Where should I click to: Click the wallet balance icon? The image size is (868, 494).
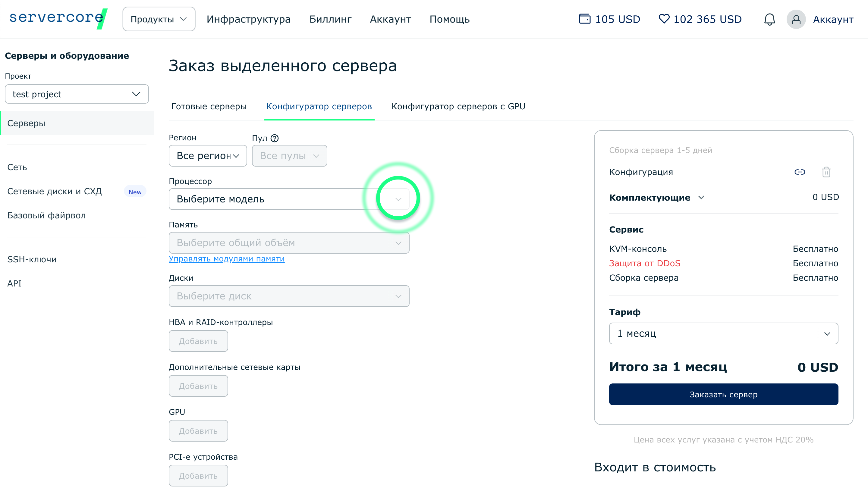[x=584, y=19]
